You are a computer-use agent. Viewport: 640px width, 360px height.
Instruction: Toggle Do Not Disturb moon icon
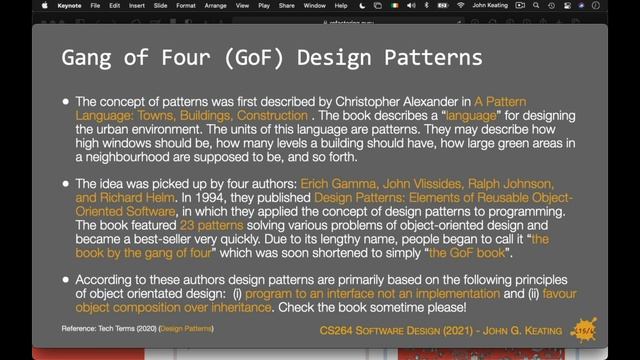point(362,6)
